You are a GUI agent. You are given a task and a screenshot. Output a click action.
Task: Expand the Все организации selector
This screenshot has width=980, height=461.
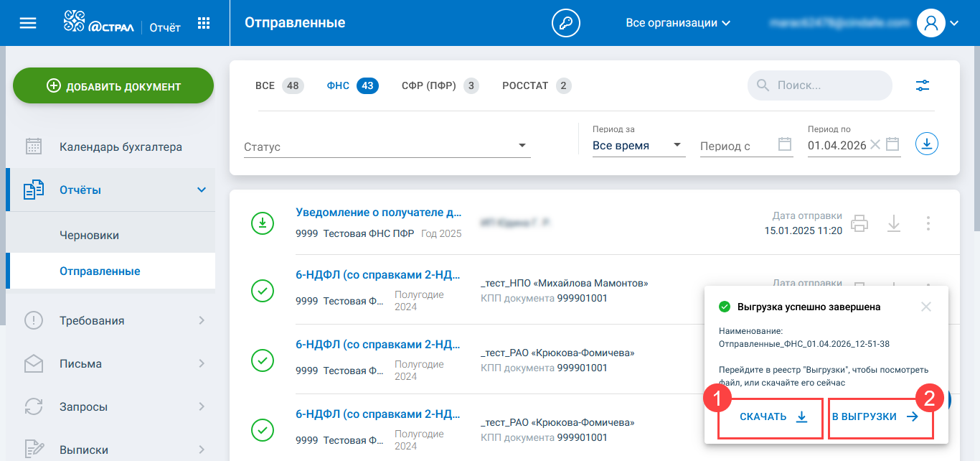tap(677, 23)
